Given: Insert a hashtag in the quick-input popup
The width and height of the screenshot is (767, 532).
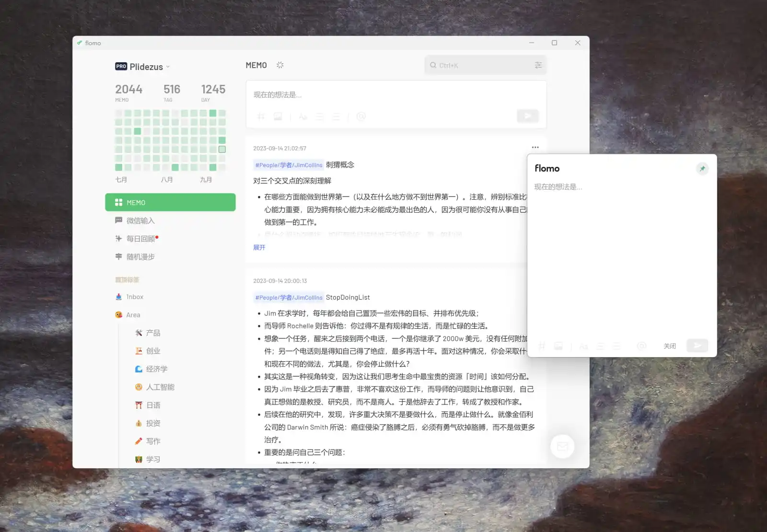Looking at the screenshot, I should pos(542,346).
